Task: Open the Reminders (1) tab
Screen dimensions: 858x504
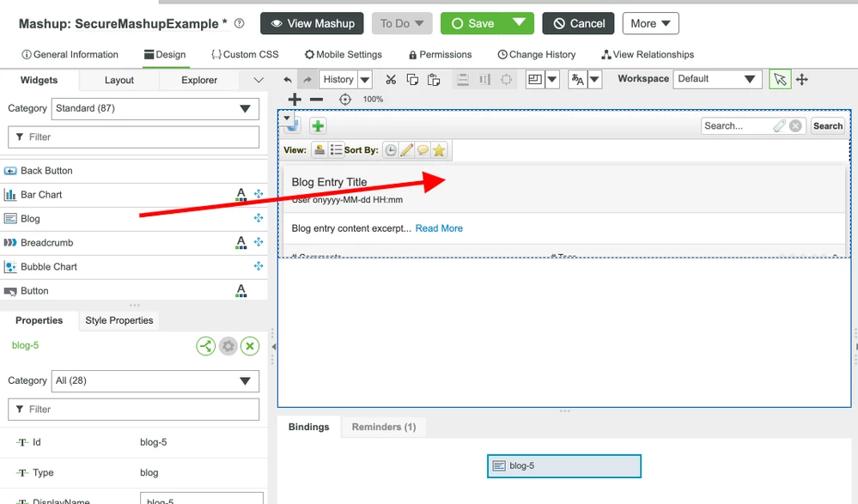Action: tap(384, 427)
